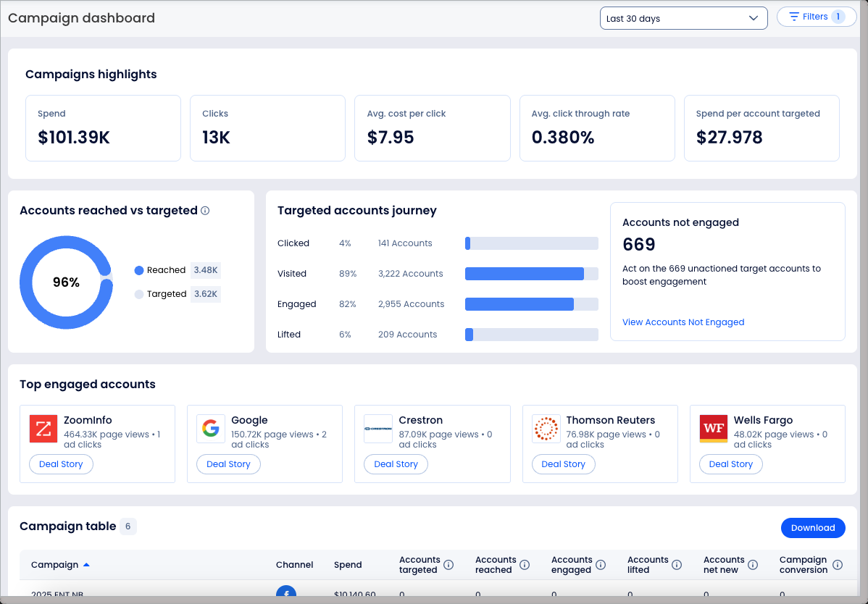868x604 pixels.
Task: Click info icon for Accounts lifted column
Action: coord(677,565)
